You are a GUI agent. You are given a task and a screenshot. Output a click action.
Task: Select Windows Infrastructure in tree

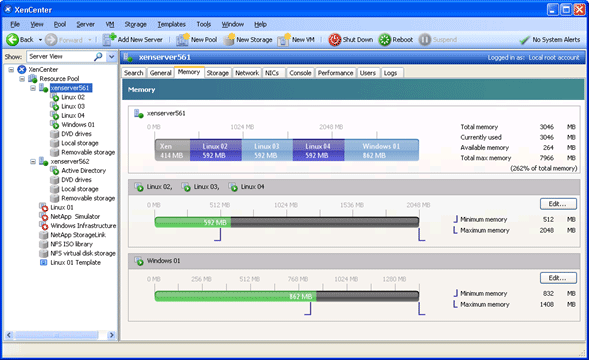point(83,225)
